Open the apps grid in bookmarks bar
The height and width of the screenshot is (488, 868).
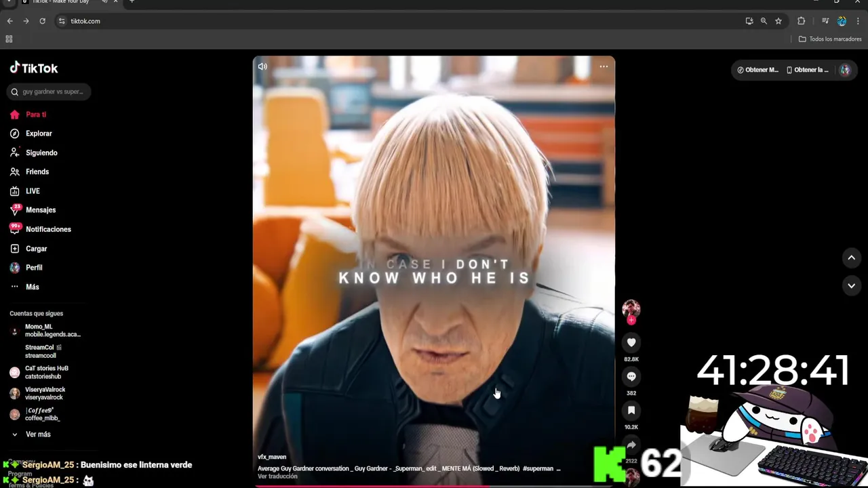9,39
